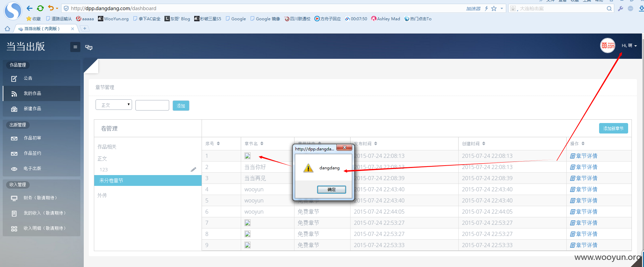Open the 正文 volume type dropdown

tap(114, 105)
